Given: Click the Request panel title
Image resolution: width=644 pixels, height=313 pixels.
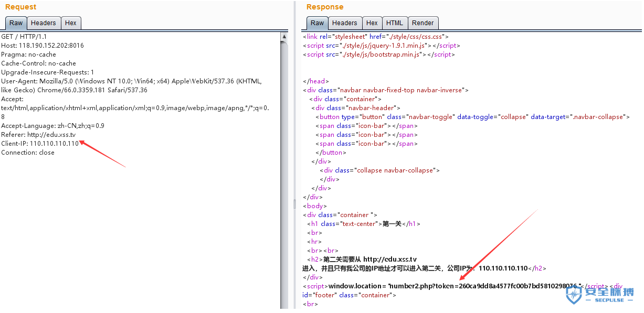Looking at the screenshot, I should pyautogui.click(x=21, y=7).
